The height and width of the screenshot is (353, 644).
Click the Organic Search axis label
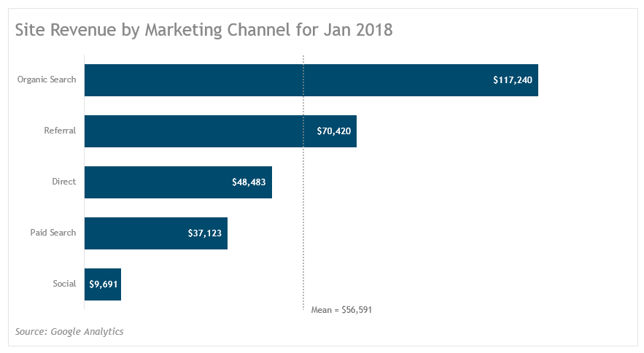click(47, 79)
